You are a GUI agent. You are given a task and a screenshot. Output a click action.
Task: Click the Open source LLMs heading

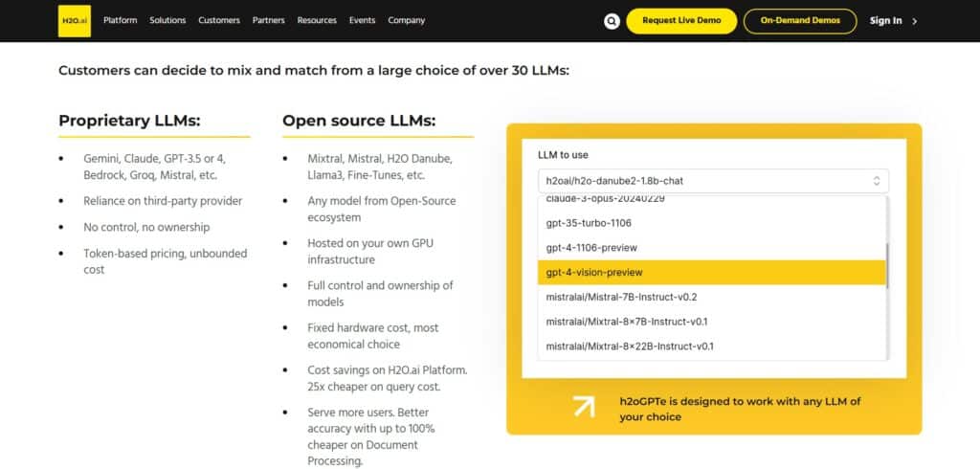click(x=359, y=121)
